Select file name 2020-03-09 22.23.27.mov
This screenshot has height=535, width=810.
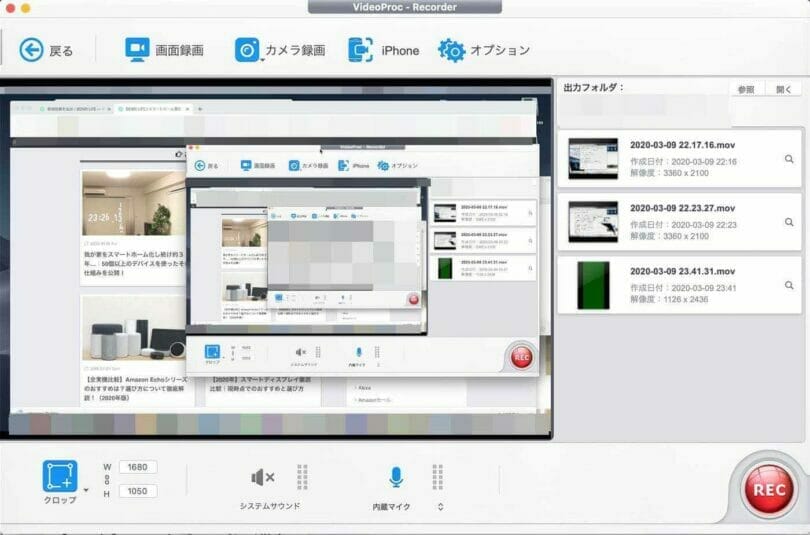[682, 208]
